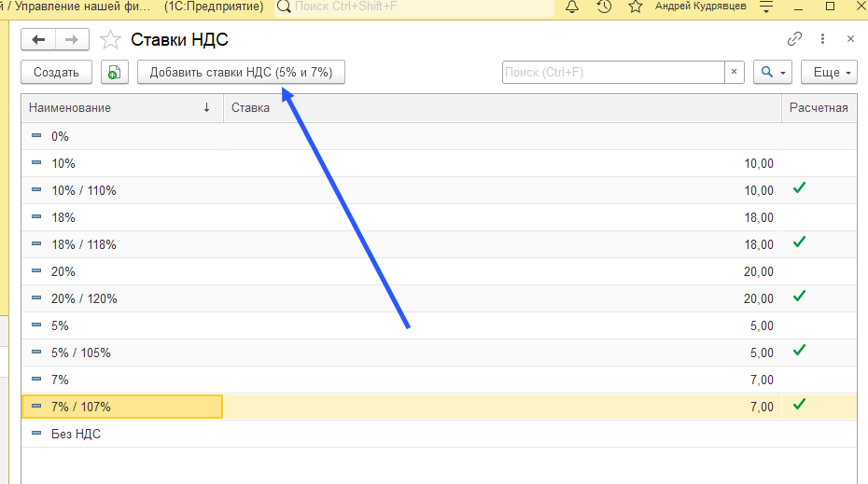Click sort arrow in Наименование header
Screen dimensions: 868x484
tap(206, 107)
